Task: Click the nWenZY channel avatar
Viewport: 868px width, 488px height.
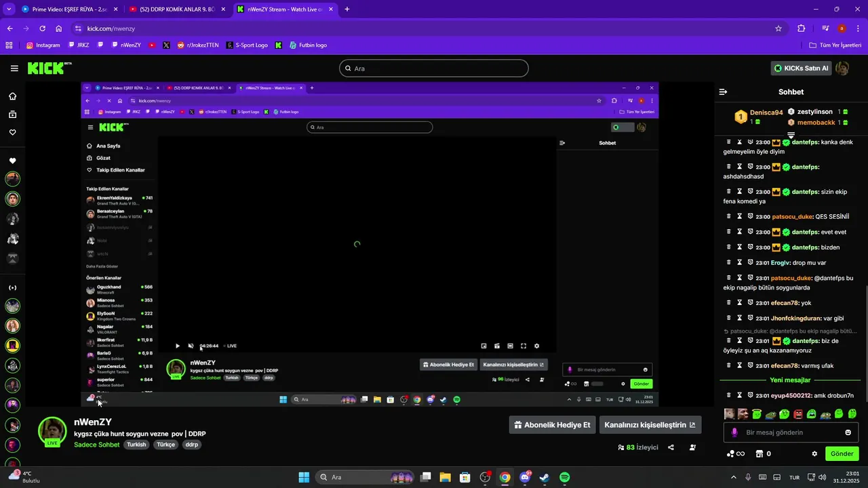Action: [x=52, y=432]
